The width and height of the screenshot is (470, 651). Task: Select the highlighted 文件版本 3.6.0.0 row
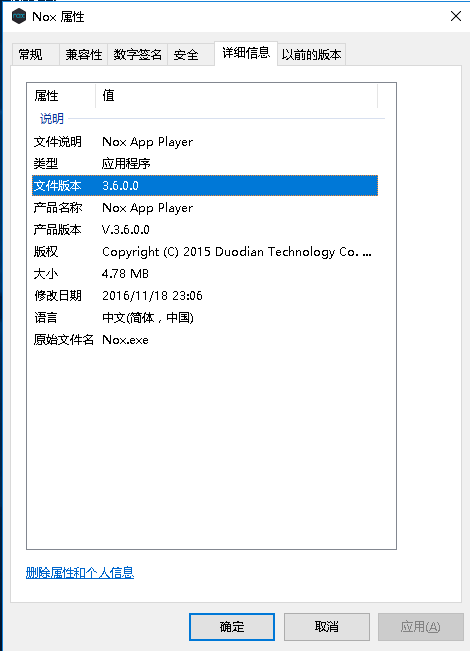click(205, 186)
